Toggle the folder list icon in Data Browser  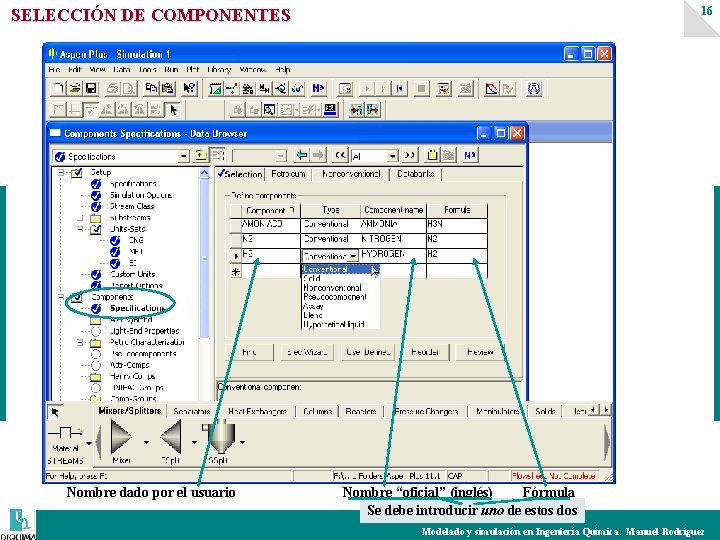click(x=218, y=155)
